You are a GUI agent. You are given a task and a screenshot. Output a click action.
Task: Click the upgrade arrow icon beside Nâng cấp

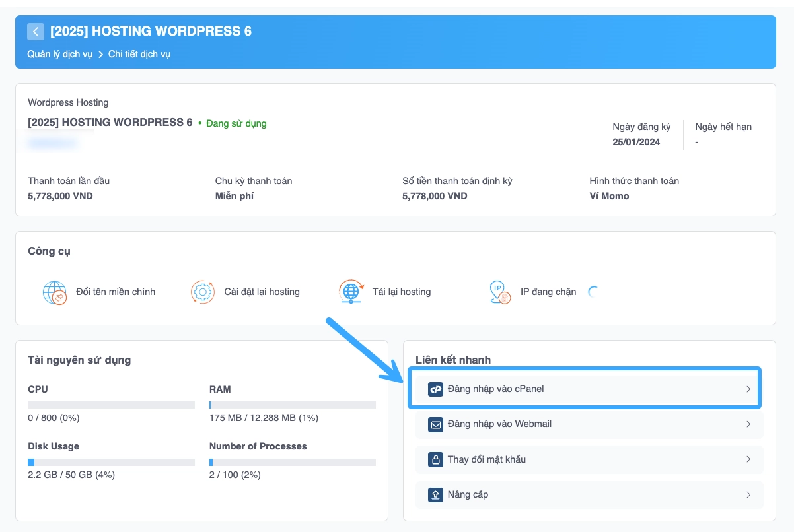click(x=435, y=494)
